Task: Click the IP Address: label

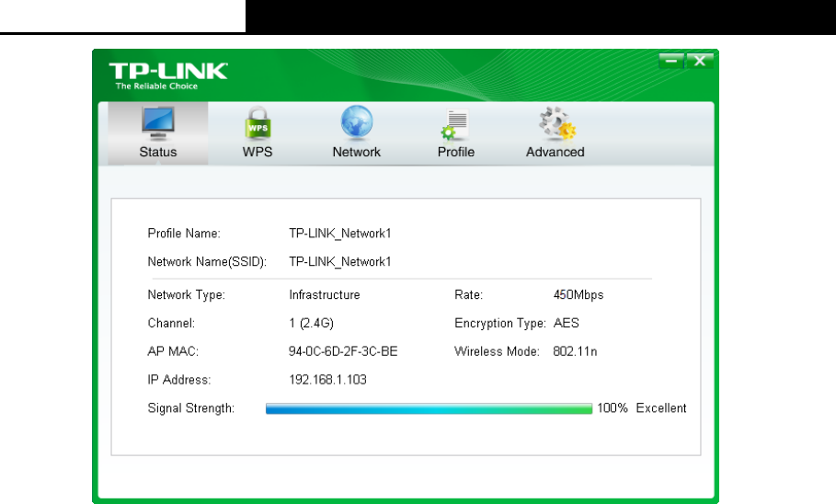Action: [179, 380]
